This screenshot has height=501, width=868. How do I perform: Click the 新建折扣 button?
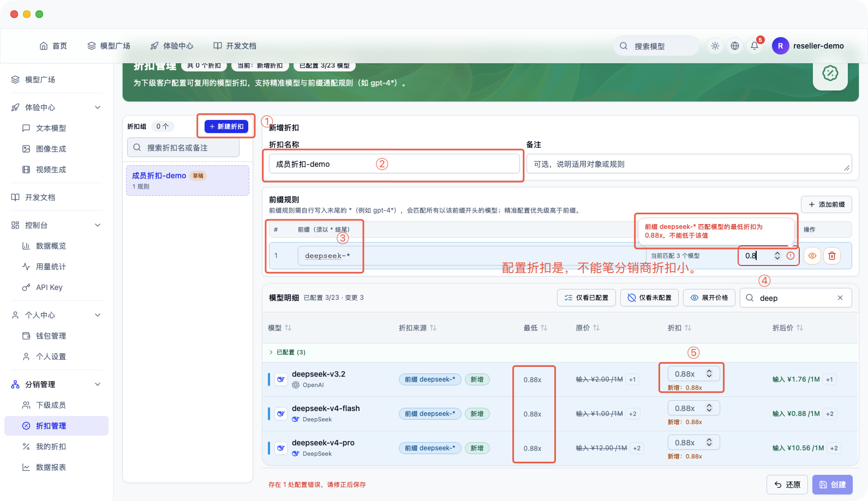click(x=226, y=126)
